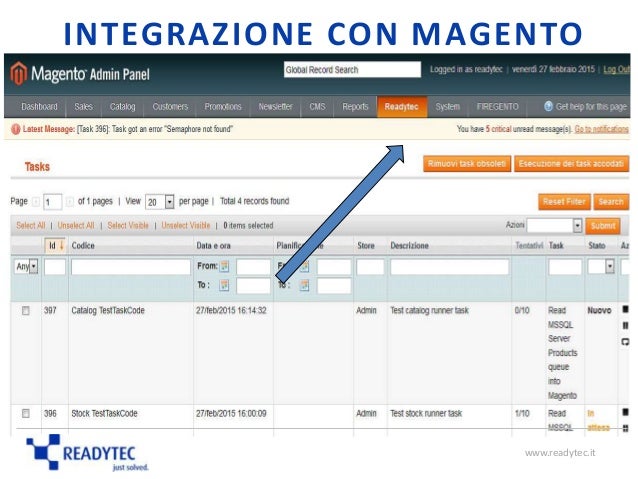Open the Reports menu
Image resolution: width=638 pixels, height=479 pixels.
(x=355, y=107)
